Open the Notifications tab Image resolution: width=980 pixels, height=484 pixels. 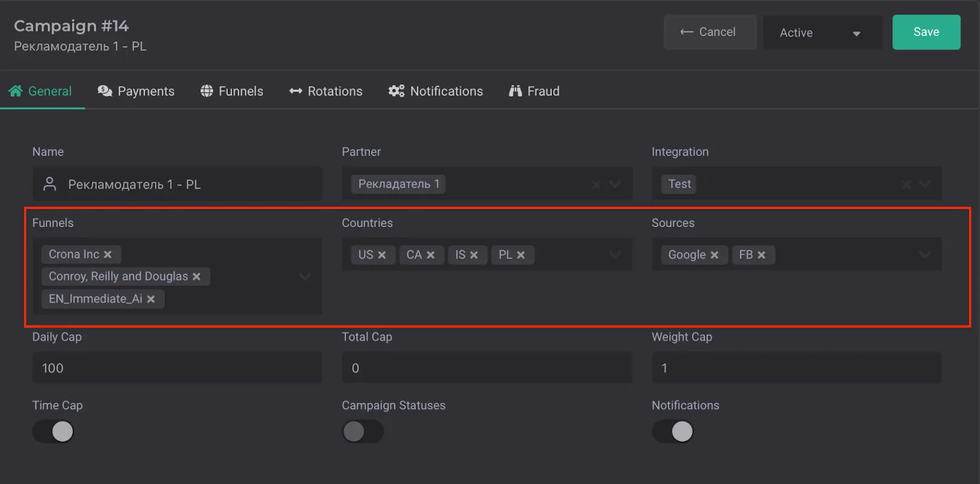click(x=435, y=91)
